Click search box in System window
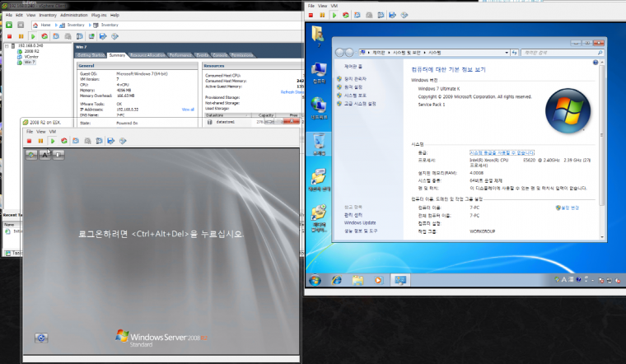The width and height of the screenshot is (626, 364). tap(563, 53)
